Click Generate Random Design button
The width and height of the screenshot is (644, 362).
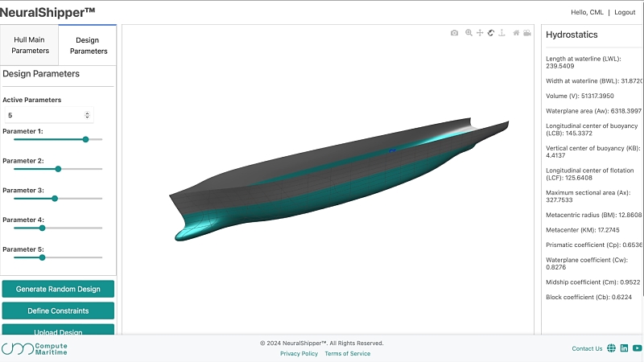pos(58,289)
